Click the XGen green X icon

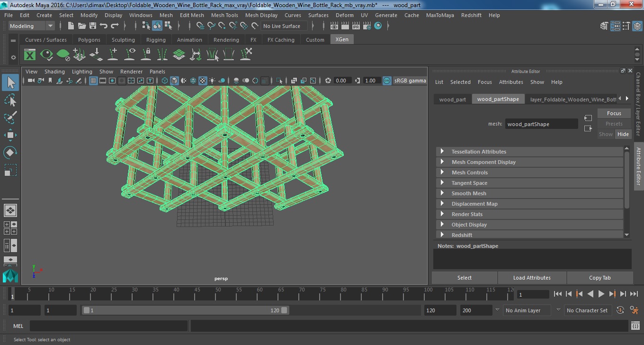point(30,54)
